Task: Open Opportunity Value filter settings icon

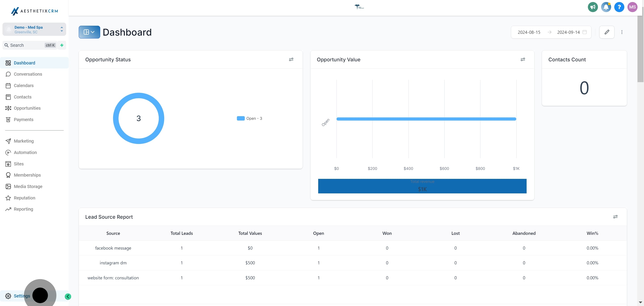Action: click(523, 60)
